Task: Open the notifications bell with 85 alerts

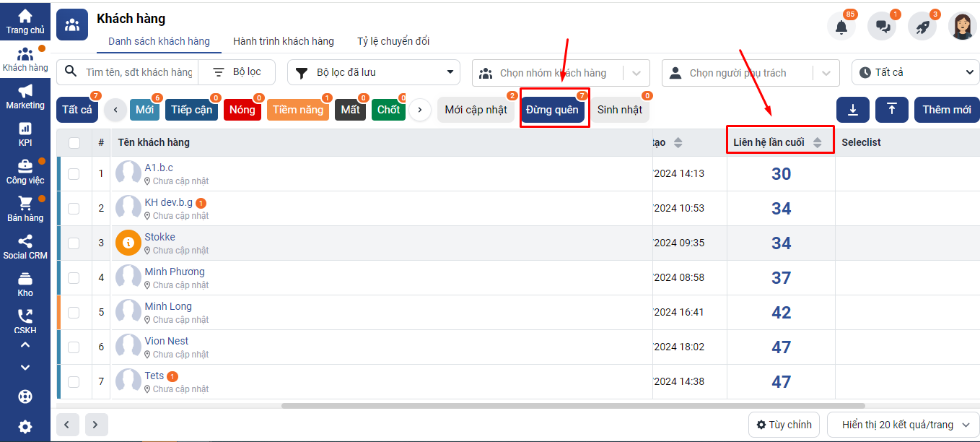Action: (841, 25)
